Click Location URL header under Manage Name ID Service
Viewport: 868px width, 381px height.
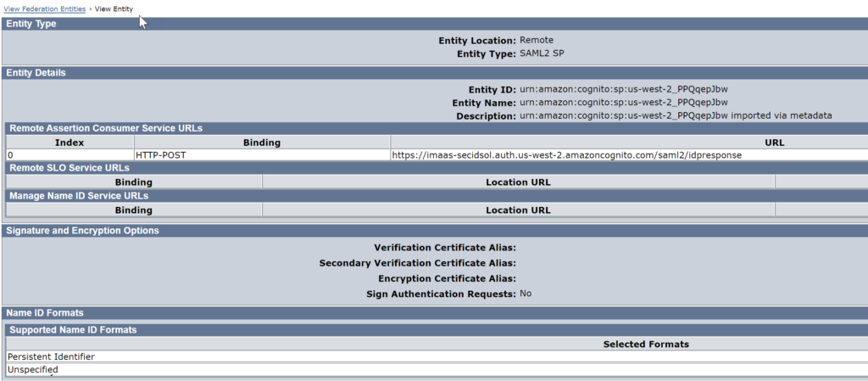click(x=518, y=210)
